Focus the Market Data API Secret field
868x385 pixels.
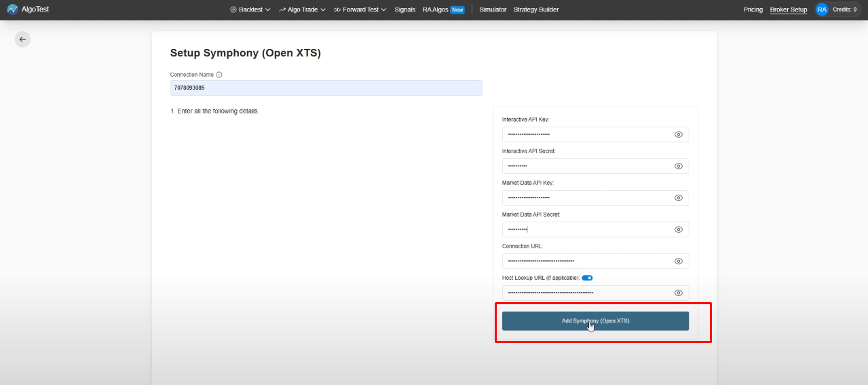click(595, 230)
